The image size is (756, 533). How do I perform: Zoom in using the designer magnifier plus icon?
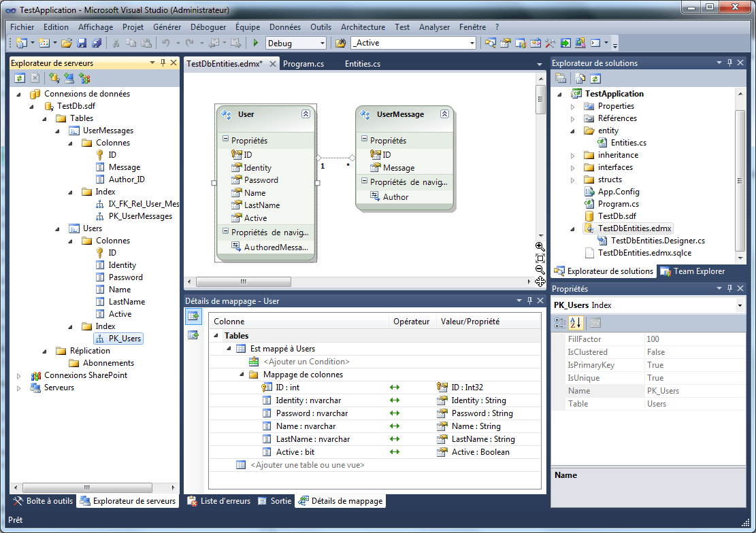[540, 246]
